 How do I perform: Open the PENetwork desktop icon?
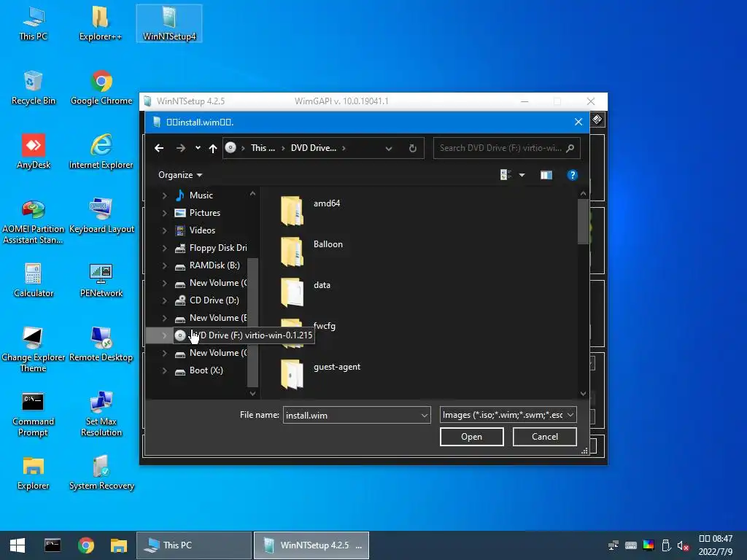tap(101, 281)
